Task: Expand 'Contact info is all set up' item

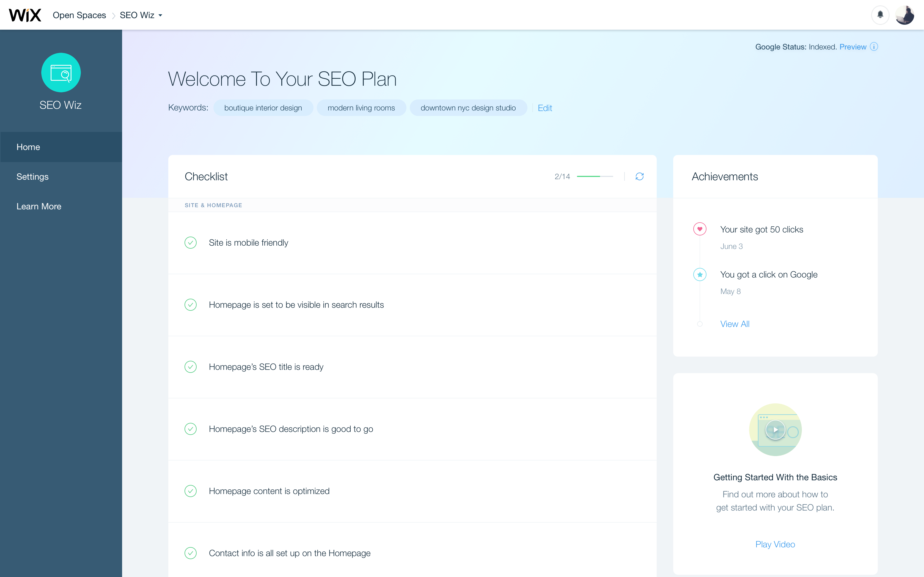Action: [x=289, y=553]
